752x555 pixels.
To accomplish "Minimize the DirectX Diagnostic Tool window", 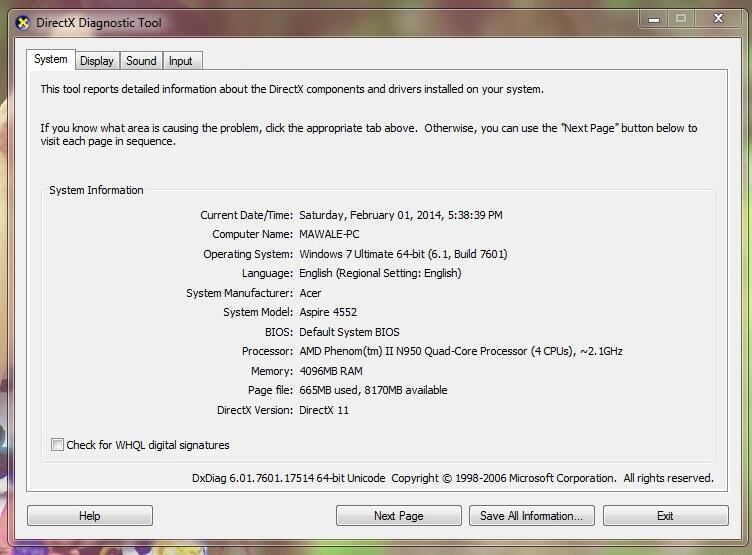I will coord(654,19).
